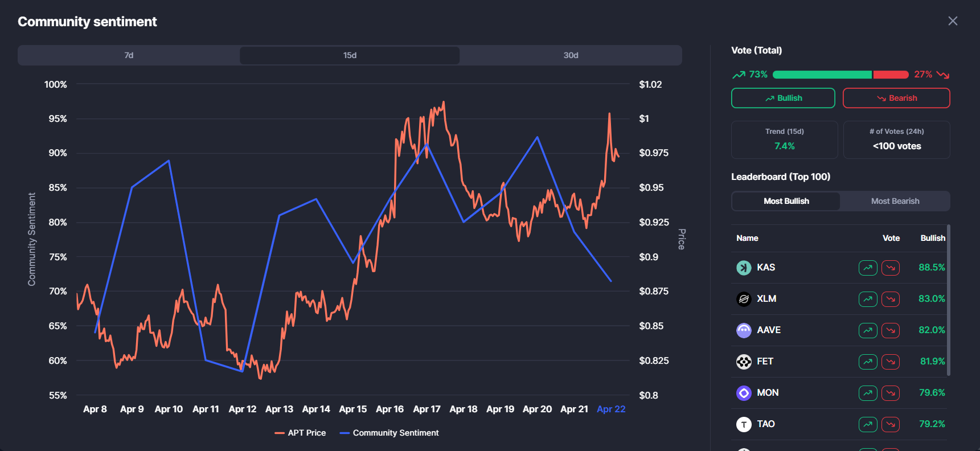Toggle APT Price series in chart legend

click(x=301, y=433)
